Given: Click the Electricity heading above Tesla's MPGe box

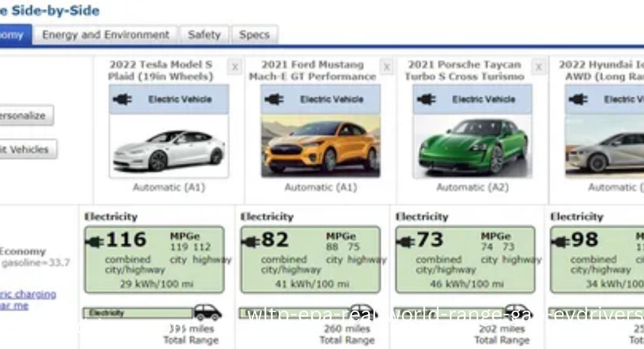Looking at the screenshot, I should 111,217.
